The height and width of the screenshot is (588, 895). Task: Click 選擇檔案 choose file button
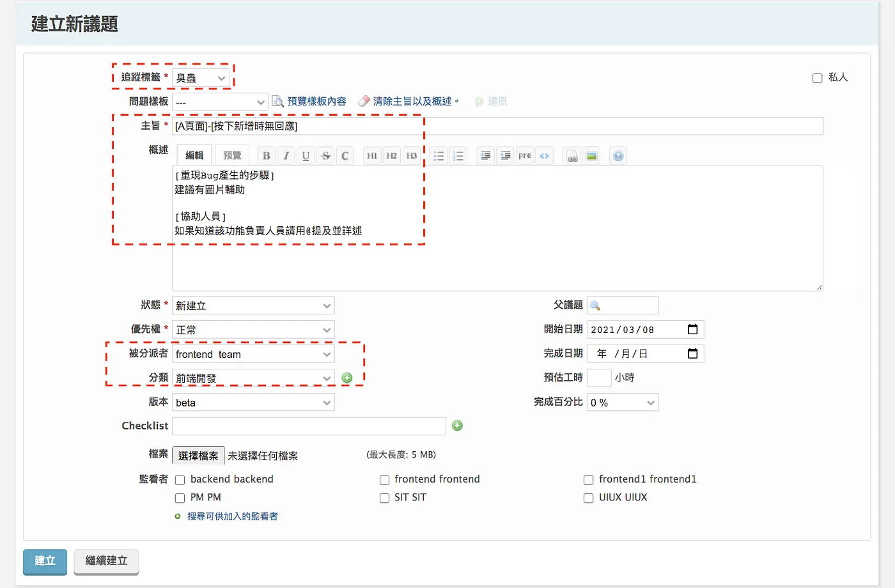pyautogui.click(x=198, y=456)
